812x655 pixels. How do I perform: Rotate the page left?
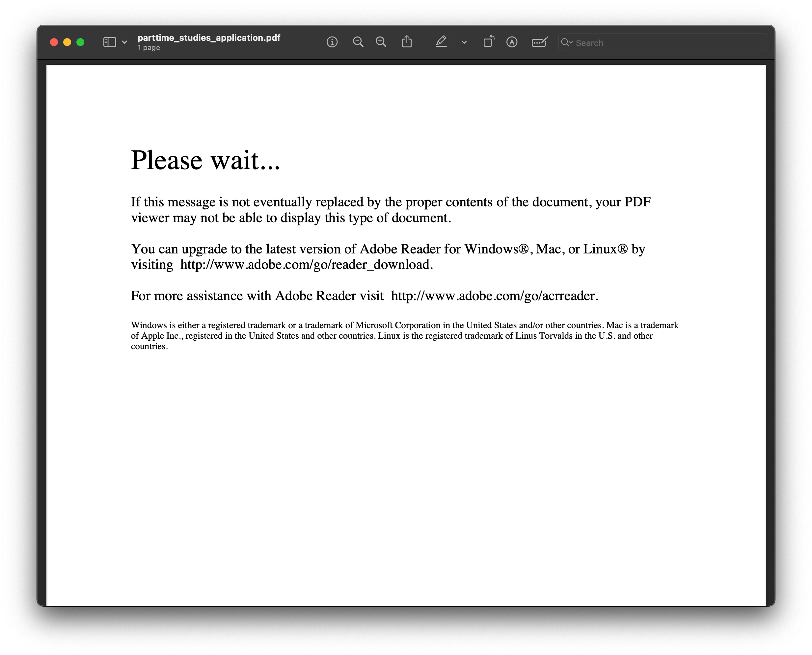pyautogui.click(x=488, y=41)
